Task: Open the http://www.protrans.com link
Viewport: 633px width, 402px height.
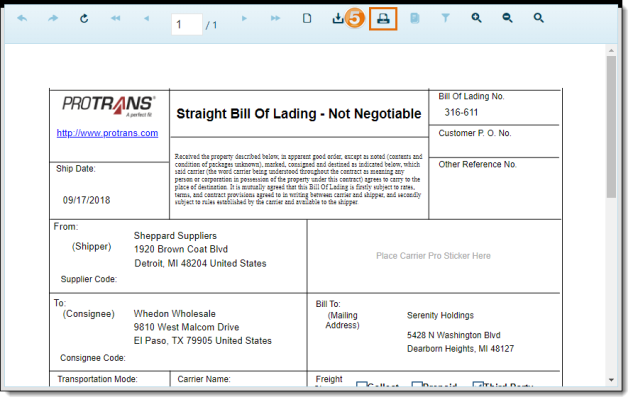Action: (x=107, y=133)
